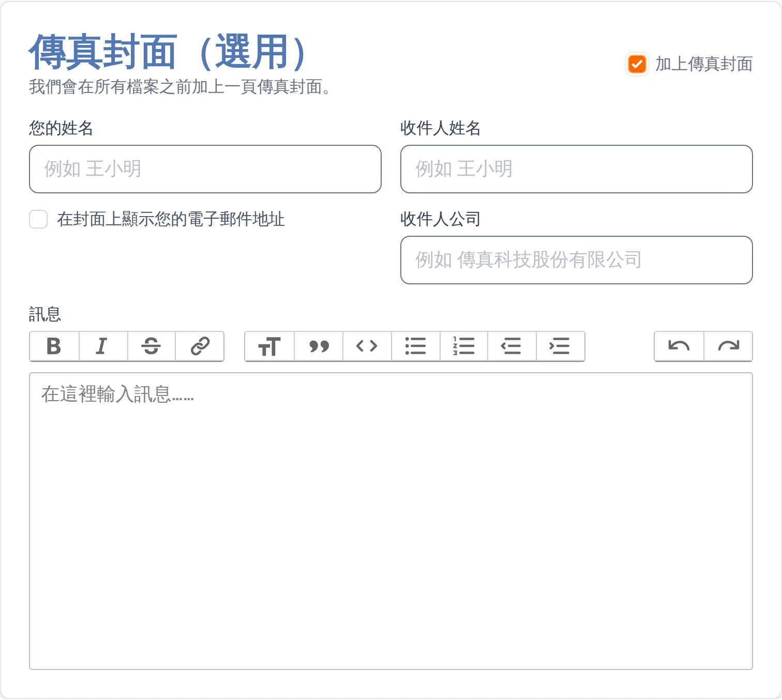
Task: Click the 收件人姓名 label
Action: point(441,128)
